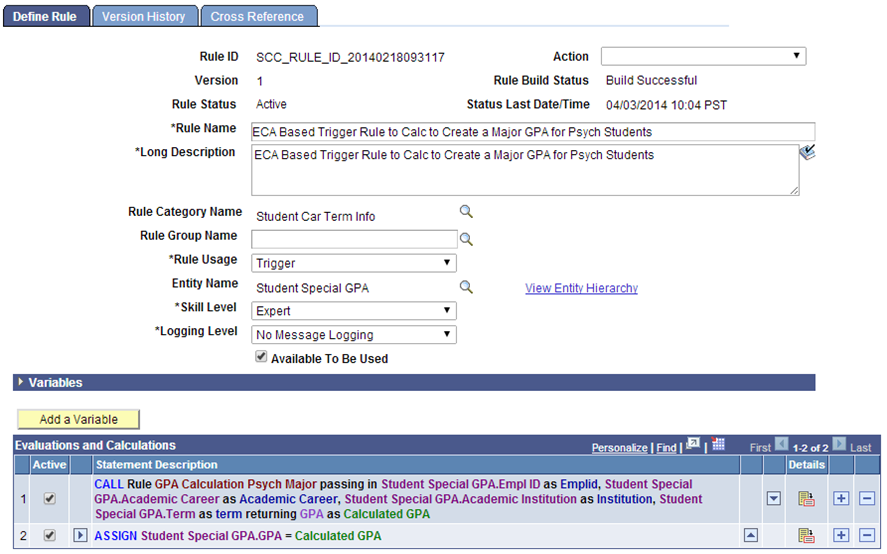Viewport: 887px width, 554px height.
Task: Click the Last rows link
Action: tap(860, 448)
